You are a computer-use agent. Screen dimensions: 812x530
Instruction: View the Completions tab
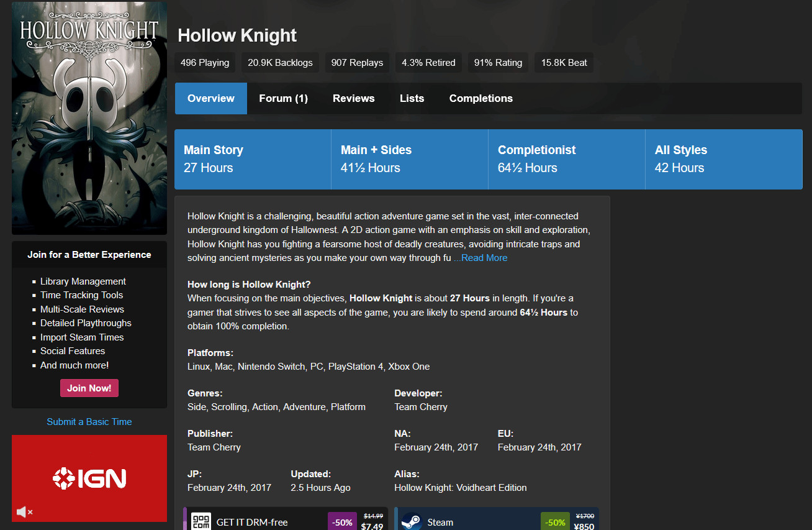tap(480, 98)
